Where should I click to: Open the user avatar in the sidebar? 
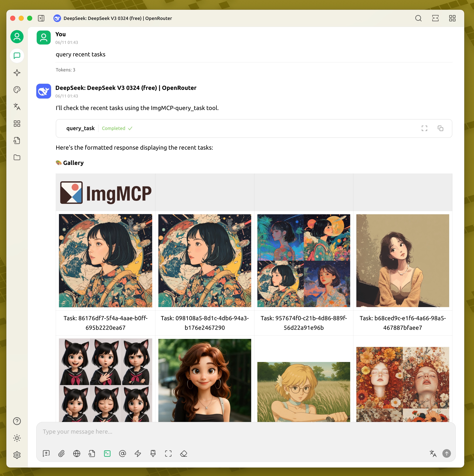17,37
